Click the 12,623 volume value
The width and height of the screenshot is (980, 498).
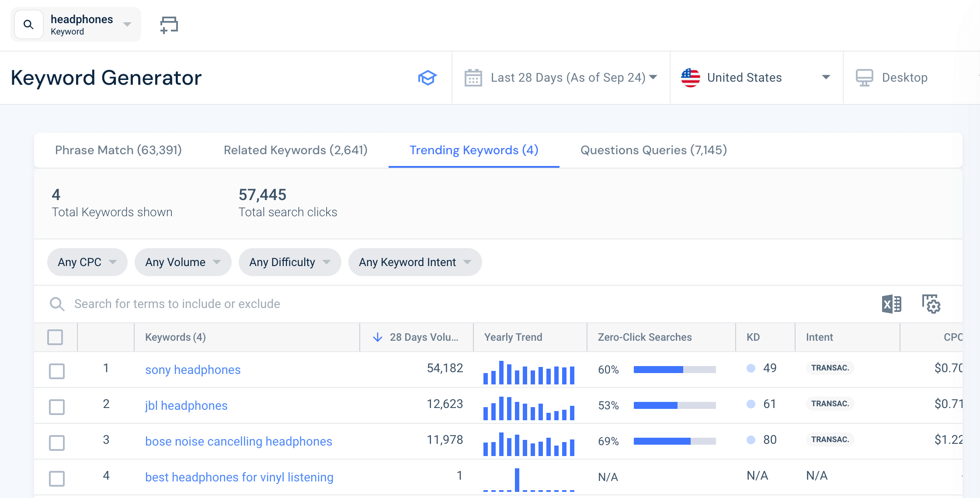[x=445, y=404]
